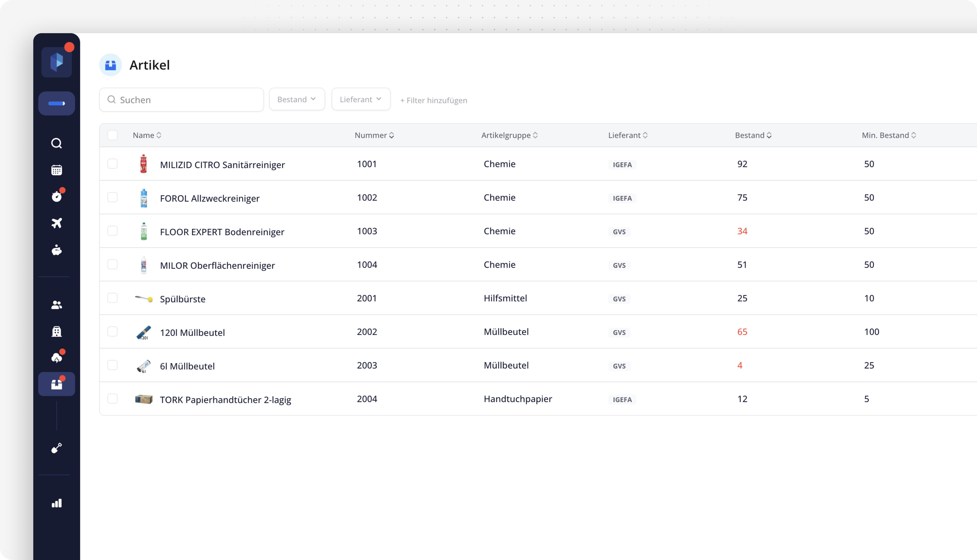
Task: Tick the select-all checkbox in table header
Action: point(112,135)
